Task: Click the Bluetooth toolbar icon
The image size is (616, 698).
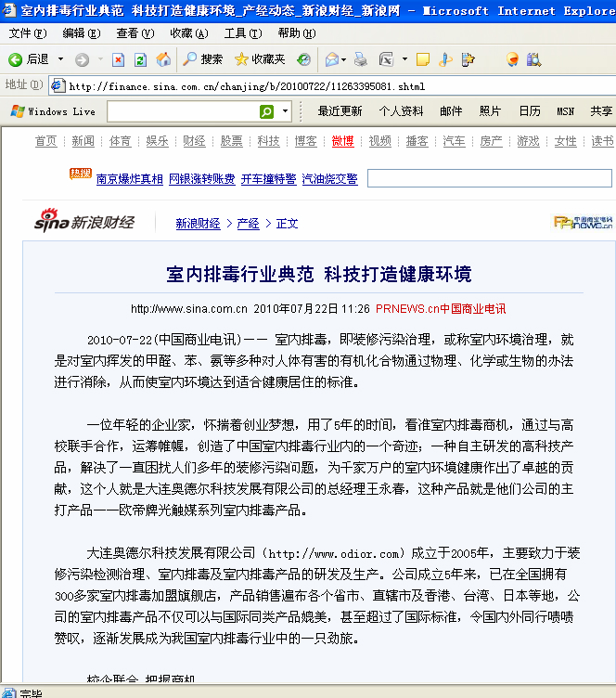Action: tap(445, 59)
